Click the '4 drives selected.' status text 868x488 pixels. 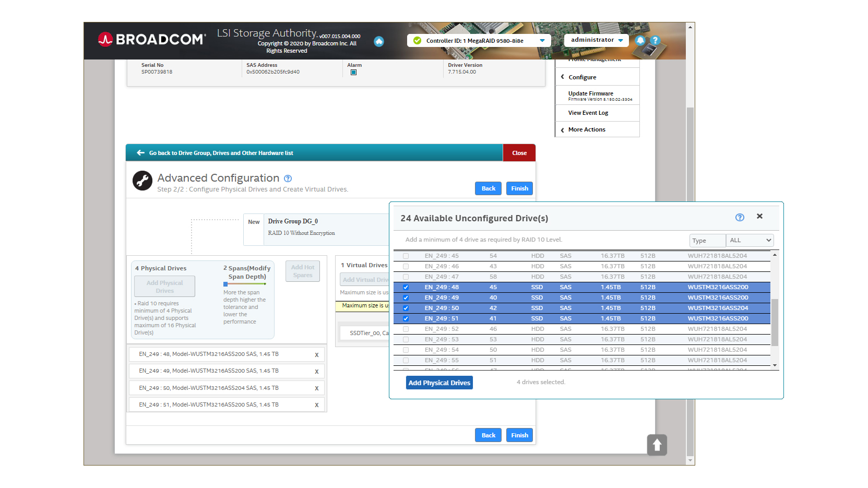click(541, 382)
